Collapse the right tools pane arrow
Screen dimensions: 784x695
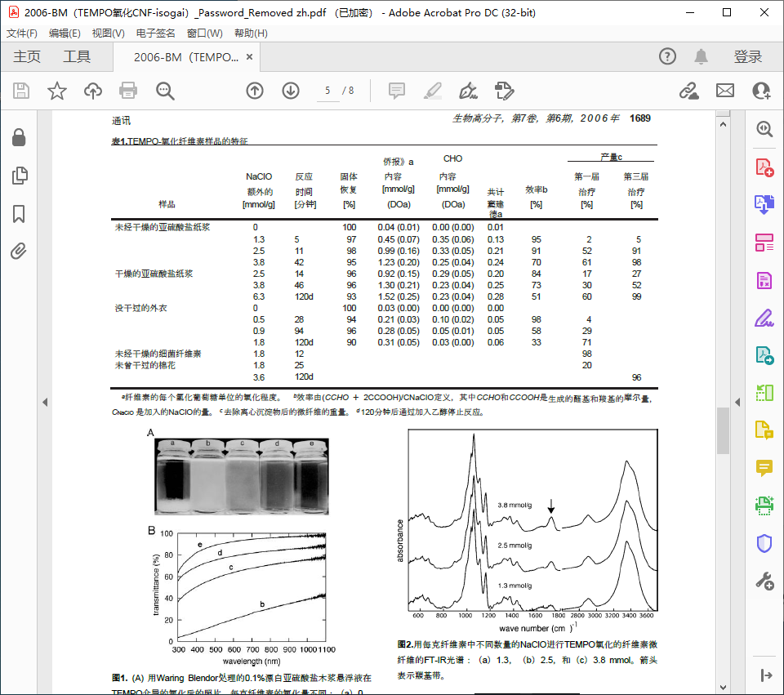737,402
